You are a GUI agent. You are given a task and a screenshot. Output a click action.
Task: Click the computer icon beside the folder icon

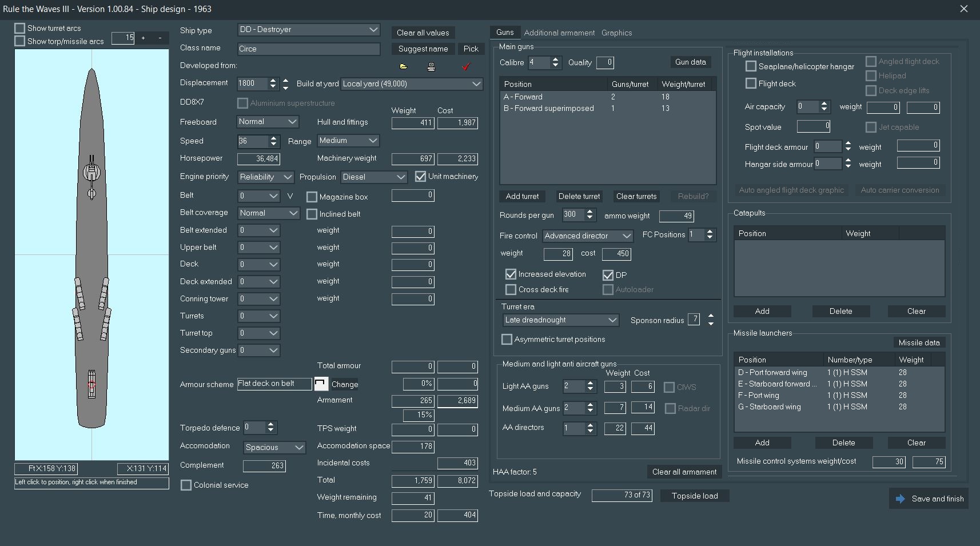click(431, 67)
